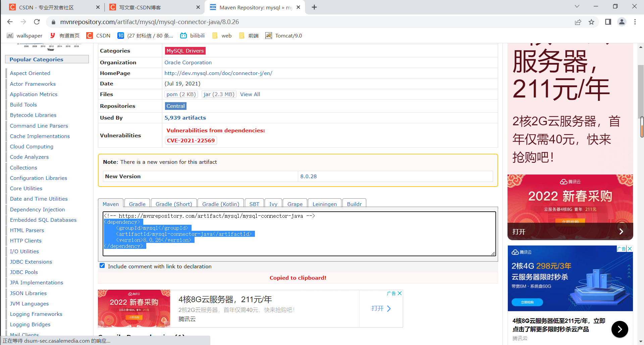This screenshot has width=644, height=345.
Task: Open the CSDN bookmark
Action: (x=99, y=36)
